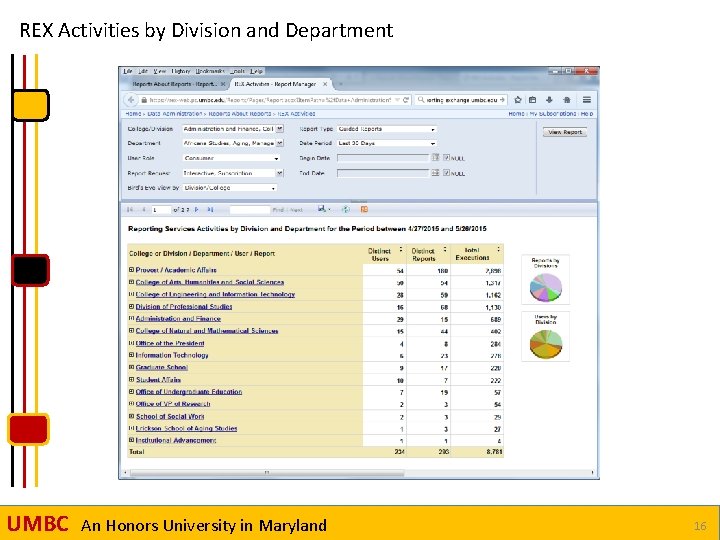Open the bookmarks list icon
Image resolution: width=720 pixels, height=540 pixels.
[533, 100]
